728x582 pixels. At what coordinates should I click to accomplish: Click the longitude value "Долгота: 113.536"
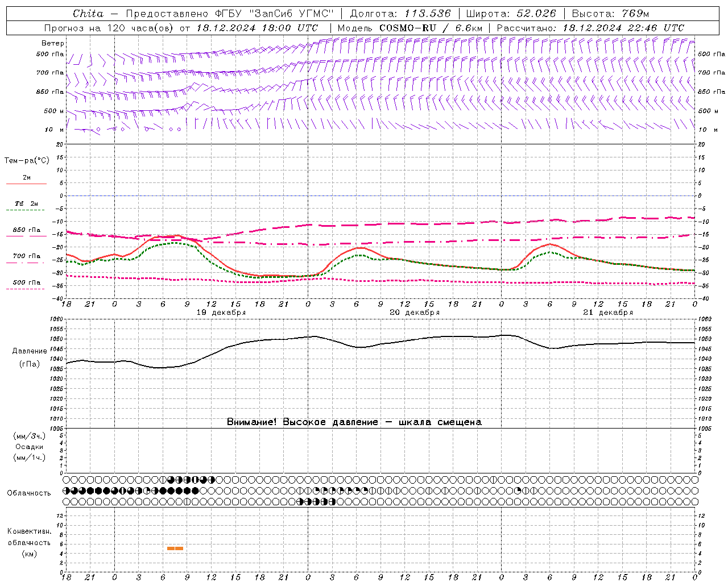[400, 14]
